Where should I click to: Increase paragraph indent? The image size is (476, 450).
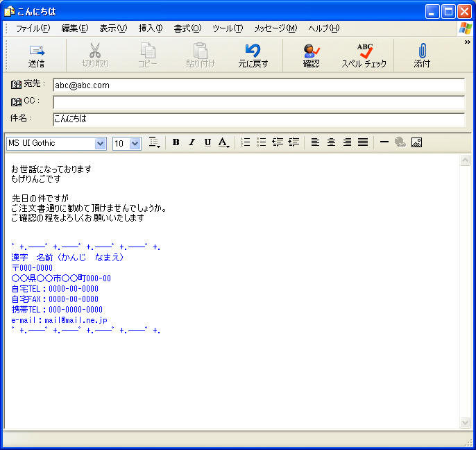pos(294,142)
